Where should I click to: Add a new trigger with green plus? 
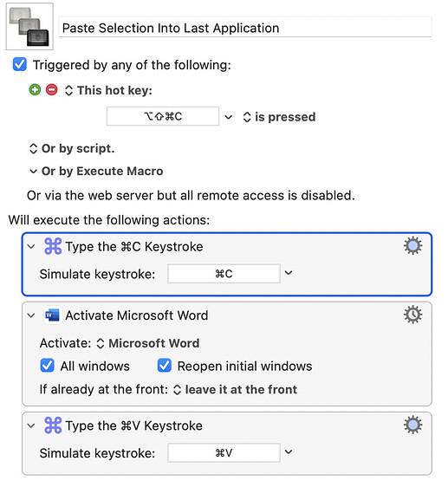point(35,90)
